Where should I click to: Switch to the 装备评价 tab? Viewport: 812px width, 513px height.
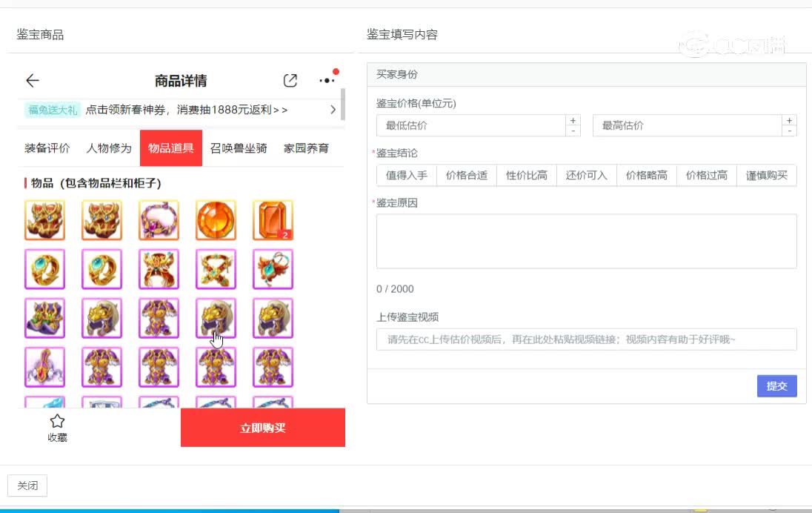click(x=47, y=148)
